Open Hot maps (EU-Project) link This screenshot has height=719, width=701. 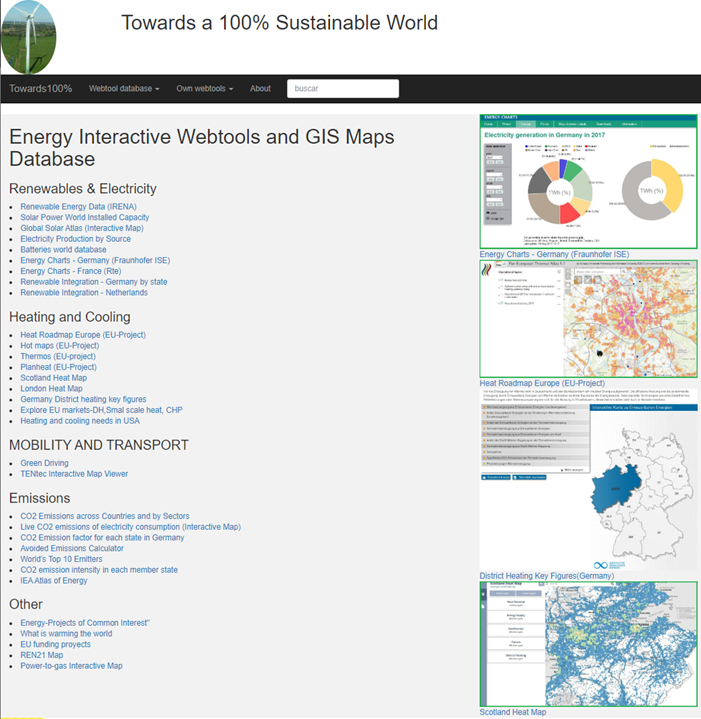tap(60, 346)
